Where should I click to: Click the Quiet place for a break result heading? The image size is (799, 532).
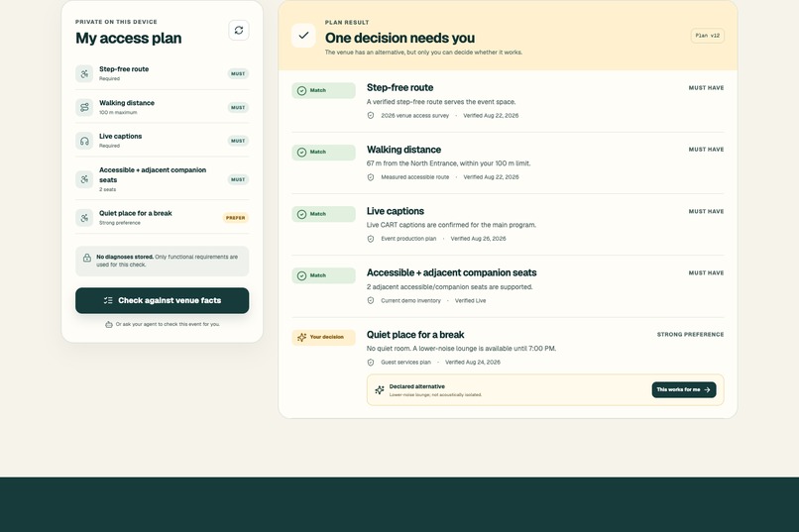click(415, 335)
